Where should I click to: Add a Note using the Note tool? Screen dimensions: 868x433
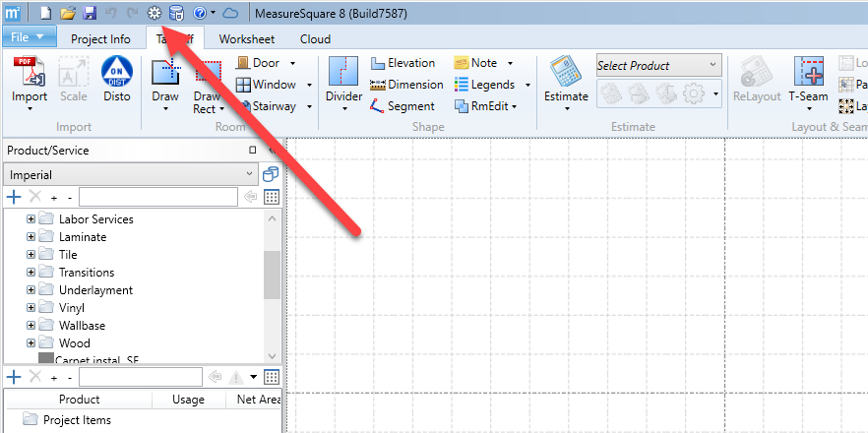coord(475,63)
